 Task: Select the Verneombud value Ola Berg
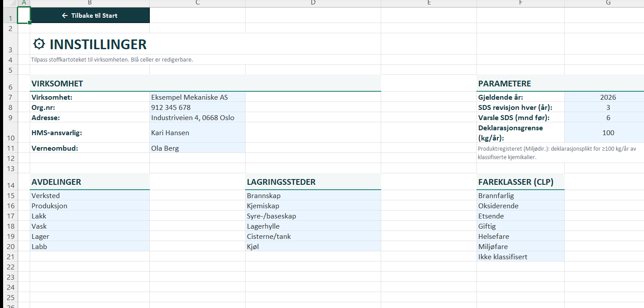coord(197,148)
